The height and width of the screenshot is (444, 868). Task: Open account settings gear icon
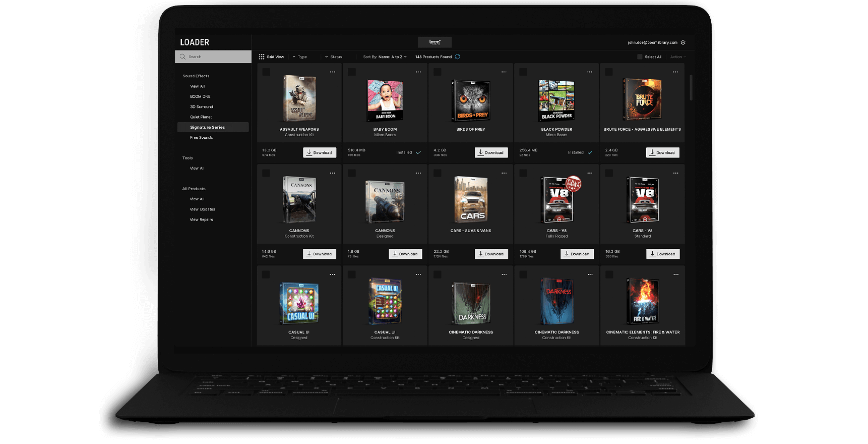click(683, 42)
